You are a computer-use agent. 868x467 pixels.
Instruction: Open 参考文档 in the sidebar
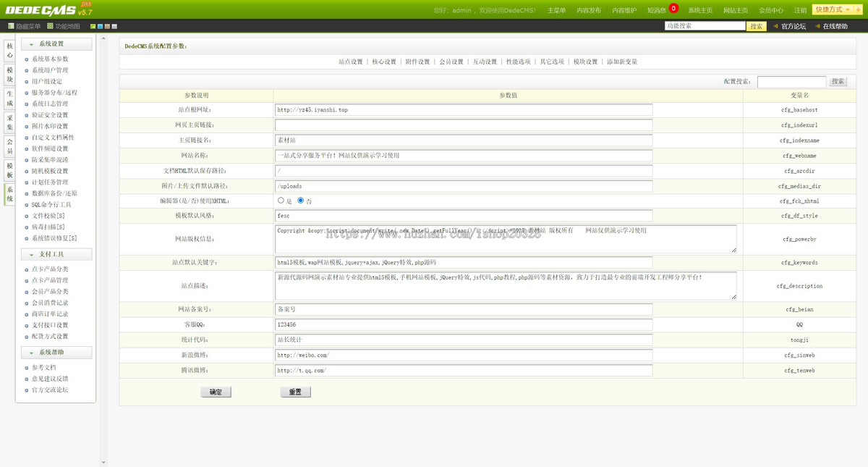pyautogui.click(x=43, y=367)
